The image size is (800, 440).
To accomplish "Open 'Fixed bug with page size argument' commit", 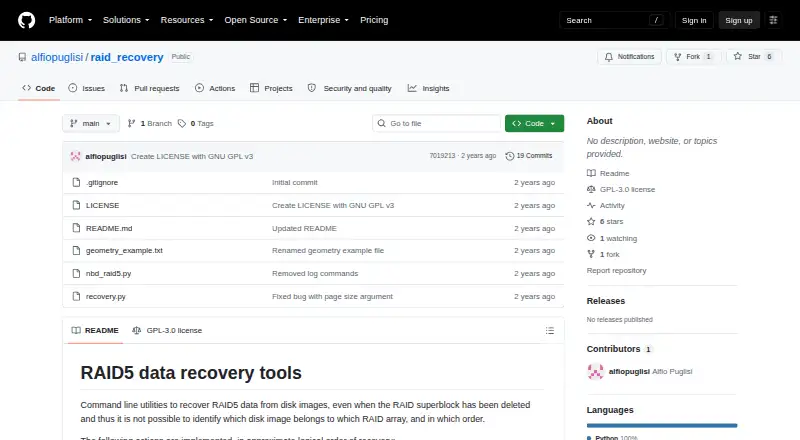I will click(333, 296).
